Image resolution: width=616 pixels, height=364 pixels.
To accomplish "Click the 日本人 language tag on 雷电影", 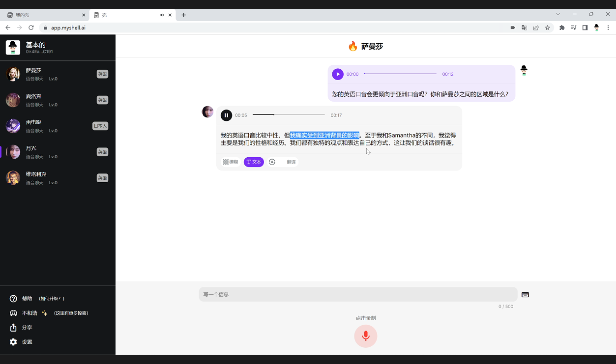I will (x=100, y=126).
